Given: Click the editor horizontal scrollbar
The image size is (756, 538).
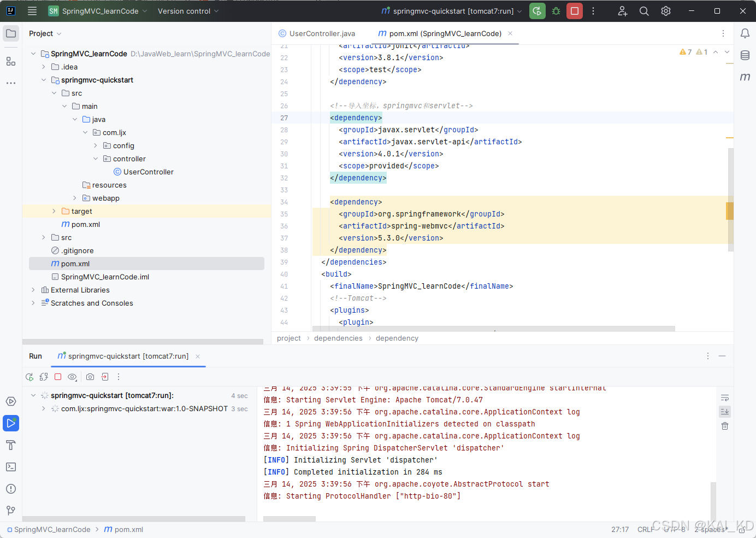Looking at the screenshot, I should [x=494, y=329].
